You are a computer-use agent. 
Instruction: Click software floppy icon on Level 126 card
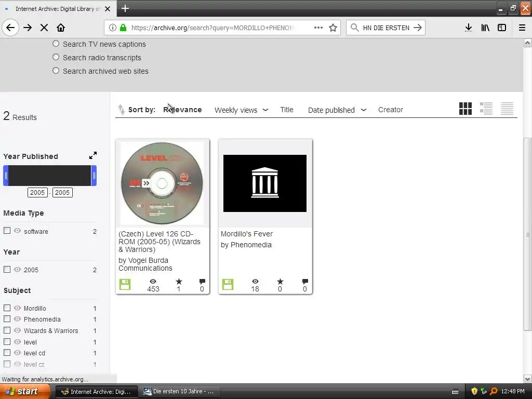[125, 284]
